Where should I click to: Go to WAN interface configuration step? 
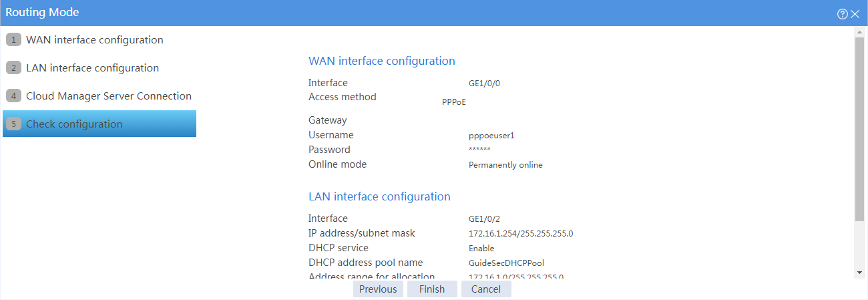click(95, 40)
